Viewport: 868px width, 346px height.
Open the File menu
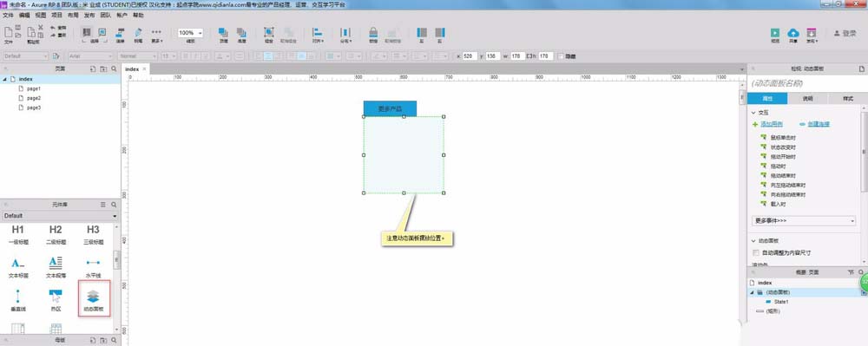[x=9, y=16]
